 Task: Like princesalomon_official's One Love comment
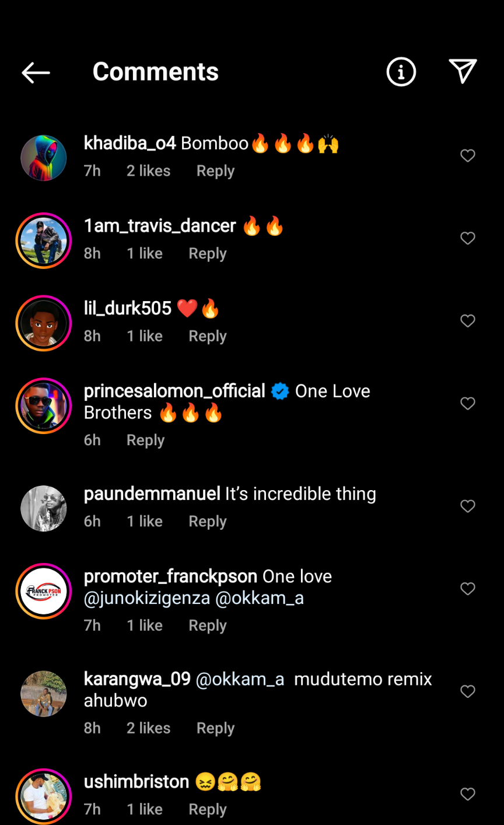468,404
